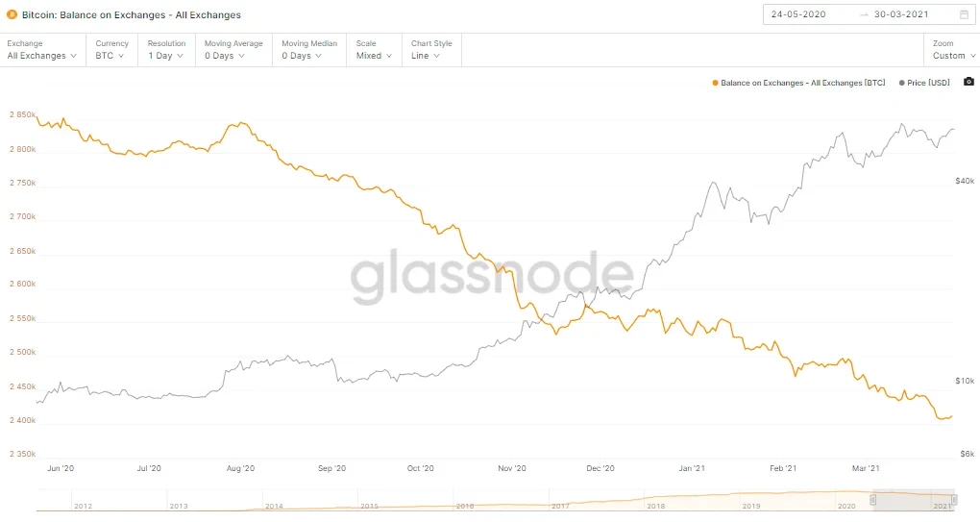Viewport: 980px width, 522px height.
Task: Expand the Moving Average dropdown
Action: [229, 56]
